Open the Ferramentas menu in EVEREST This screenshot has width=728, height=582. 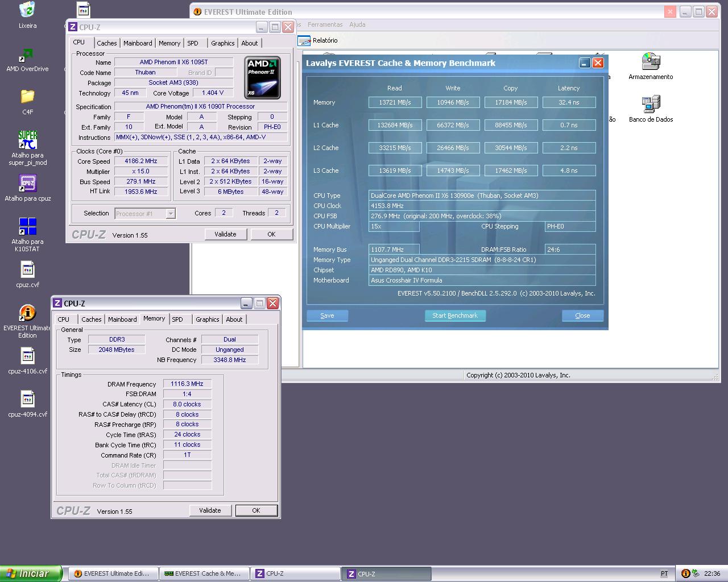(x=325, y=24)
